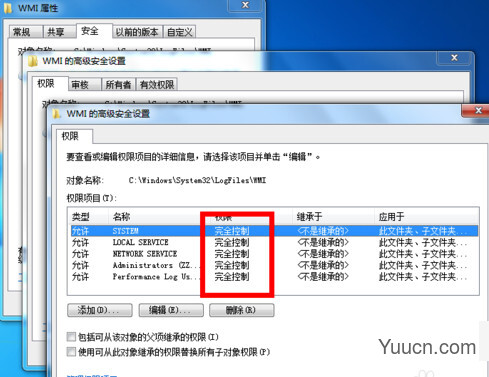Click folder icon of front WMI 高级安全设置 dialog
The height and width of the screenshot is (377, 489).
57,114
